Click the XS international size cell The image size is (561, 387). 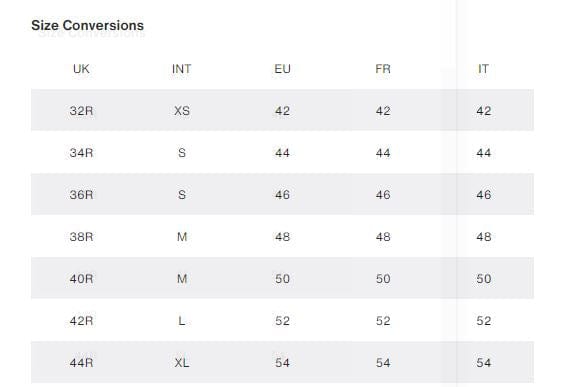click(182, 111)
